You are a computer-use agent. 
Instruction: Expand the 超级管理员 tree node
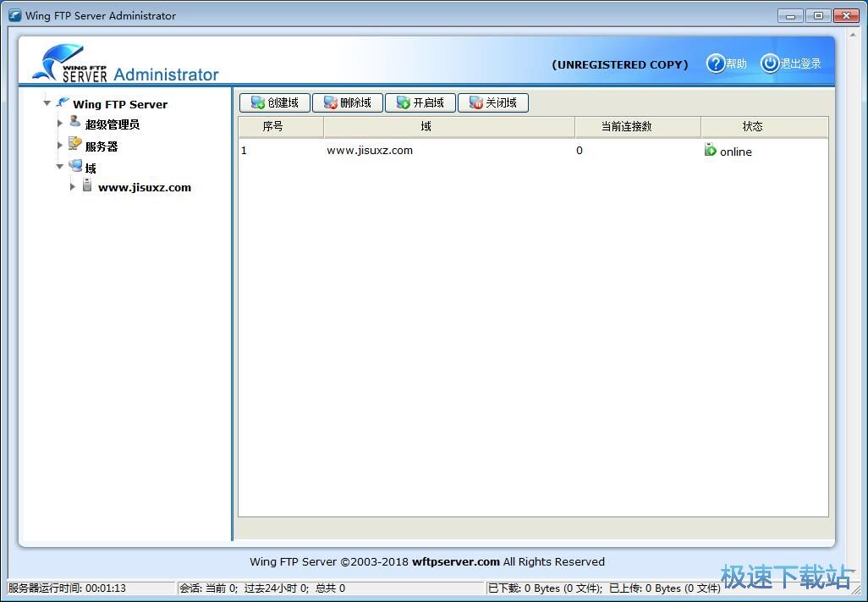[60, 123]
